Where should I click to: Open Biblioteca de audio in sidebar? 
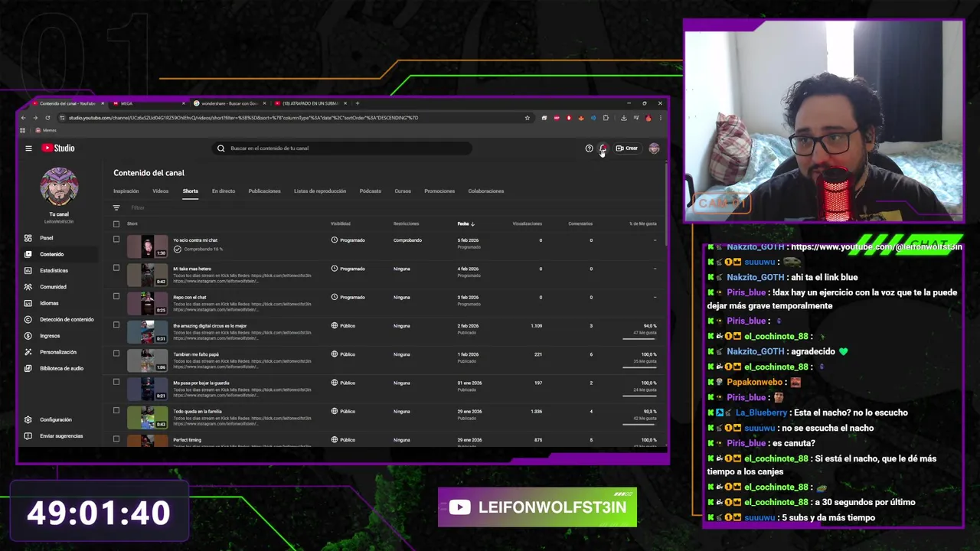pos(61,368)
